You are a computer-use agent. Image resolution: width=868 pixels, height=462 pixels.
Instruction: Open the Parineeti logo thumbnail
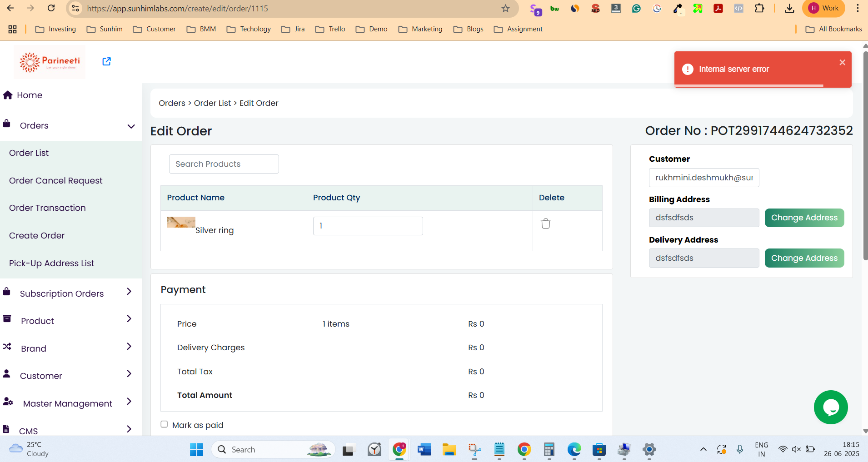point(50,62)
